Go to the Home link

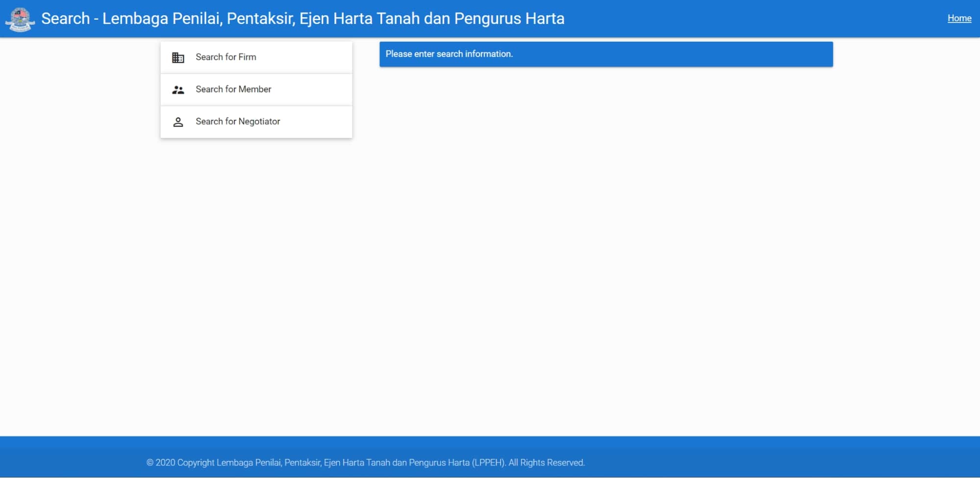coord(959,18)
